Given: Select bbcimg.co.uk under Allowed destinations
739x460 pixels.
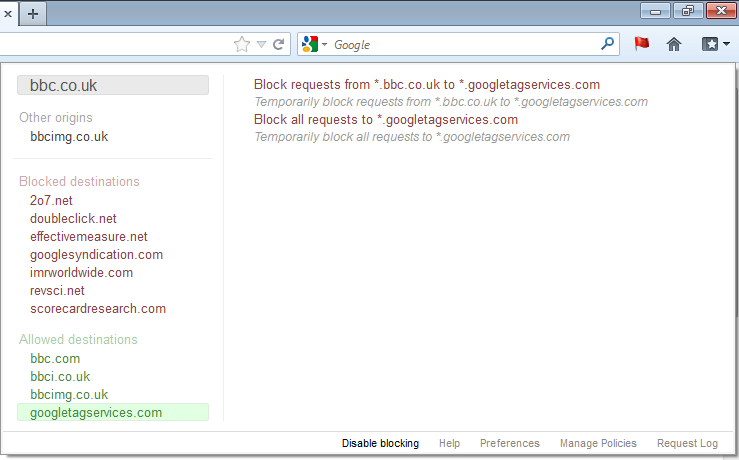Looking at the screenshot, I should click(69, 394).
